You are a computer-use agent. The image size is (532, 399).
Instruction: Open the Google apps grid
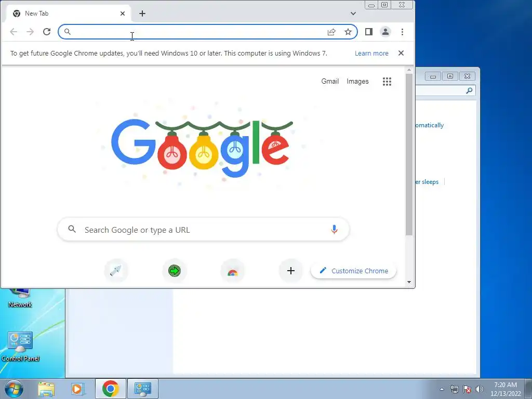pyautogui.click(x=387, y=82)
